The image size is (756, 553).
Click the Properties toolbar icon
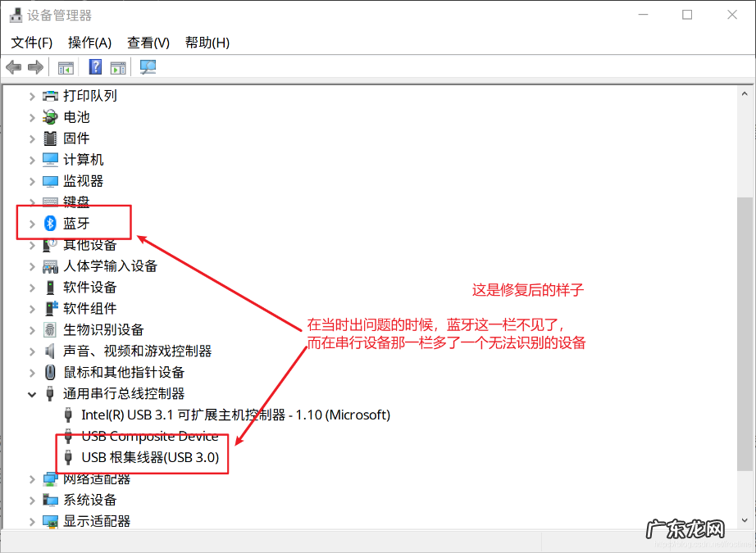click(118, 67)
